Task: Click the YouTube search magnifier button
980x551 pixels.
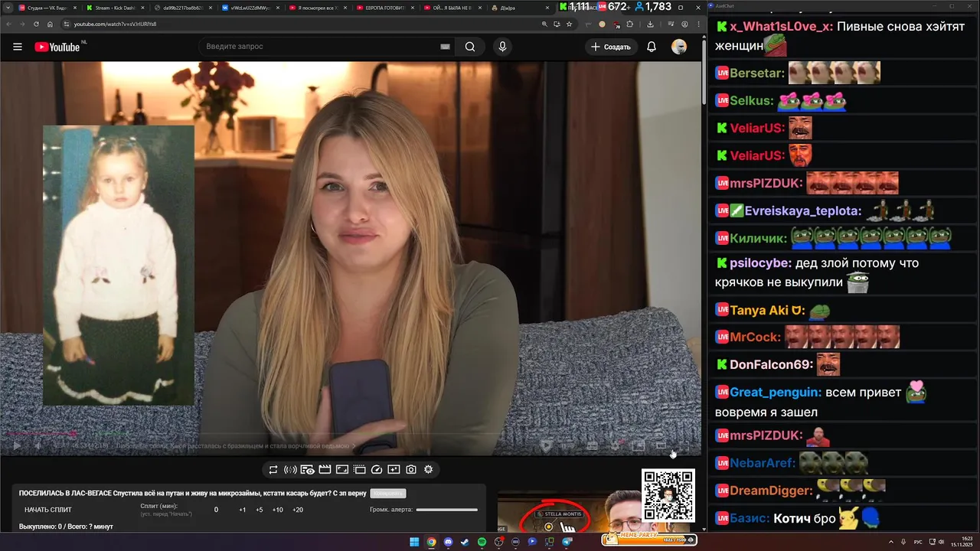Action: 470,47
